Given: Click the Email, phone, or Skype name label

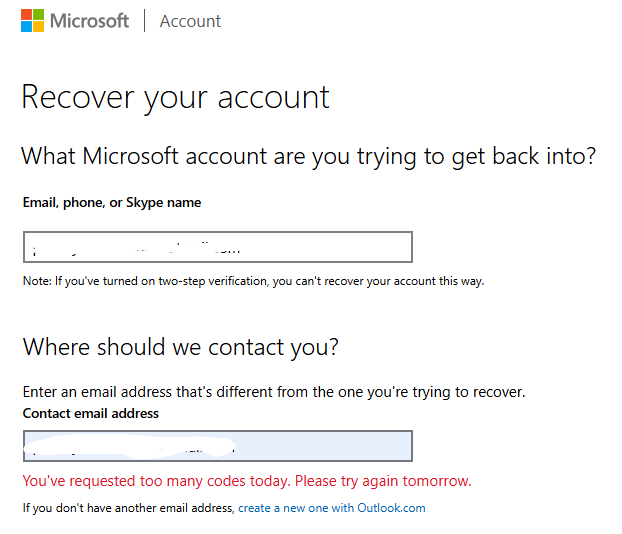Looking at the screenshot, I should coord(112,203).
